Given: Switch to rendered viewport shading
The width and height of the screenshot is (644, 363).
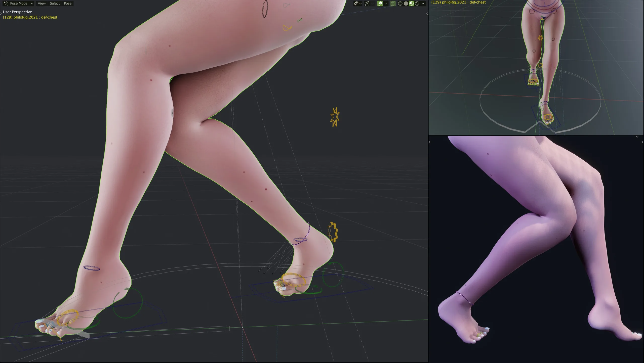Looking at the screenshot, I should click(x=417, y=4).
